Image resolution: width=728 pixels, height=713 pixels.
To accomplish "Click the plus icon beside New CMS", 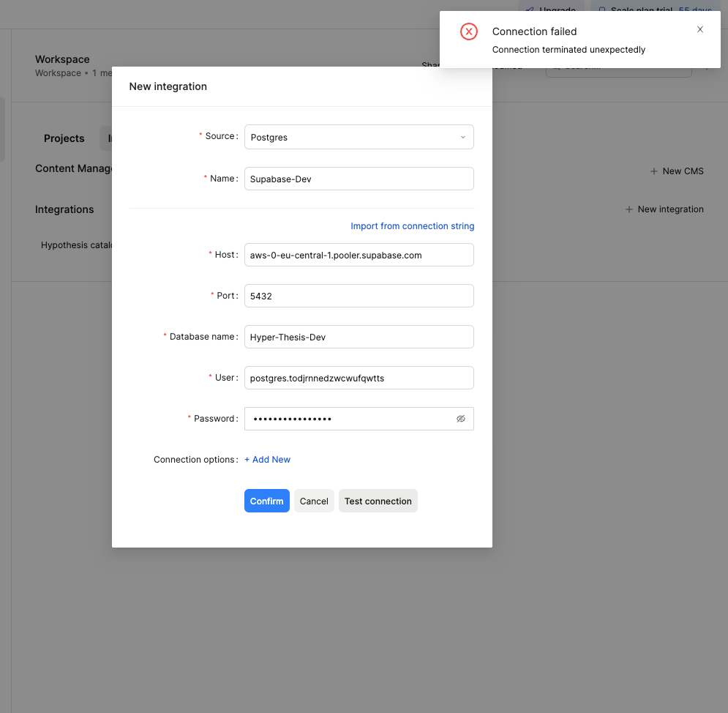I will (x=653, y=171).
